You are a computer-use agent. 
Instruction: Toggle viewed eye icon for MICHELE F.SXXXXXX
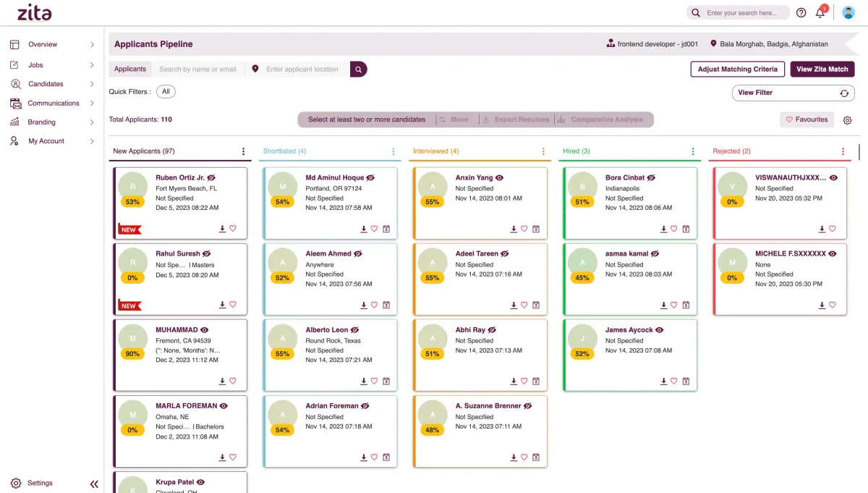pos(833,254)
